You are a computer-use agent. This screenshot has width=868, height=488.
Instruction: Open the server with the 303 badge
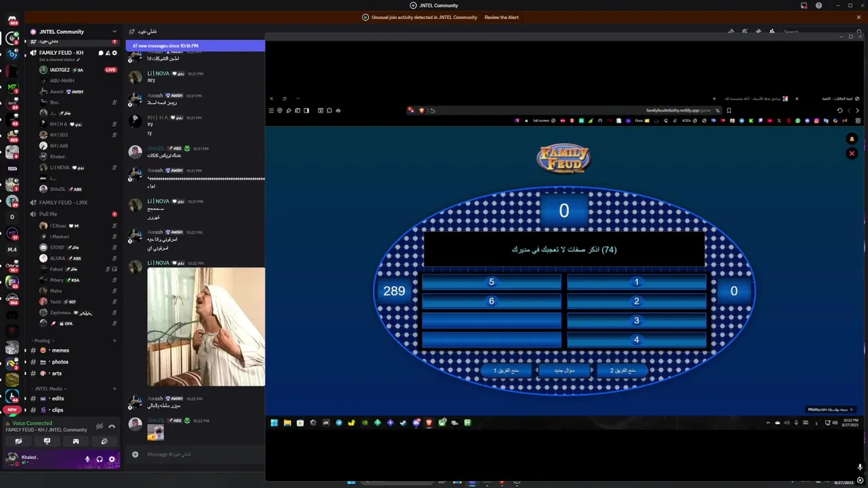pos(12,20)
